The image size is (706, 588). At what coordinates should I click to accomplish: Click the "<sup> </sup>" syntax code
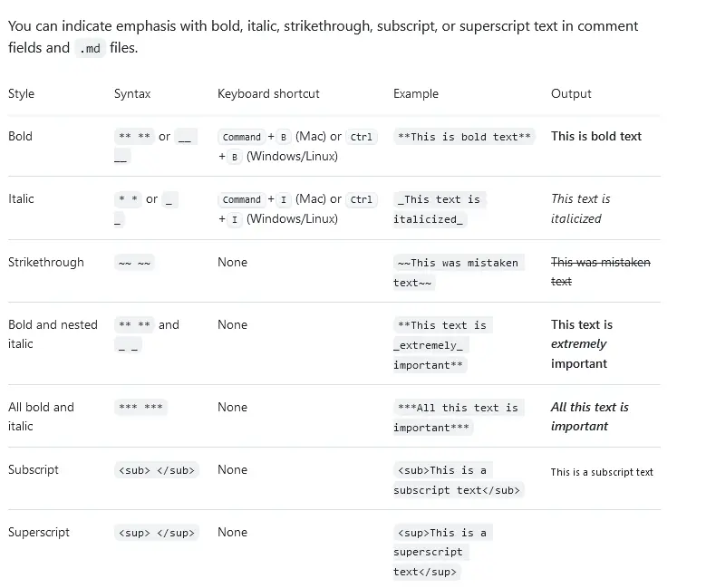tap(156, 533)
